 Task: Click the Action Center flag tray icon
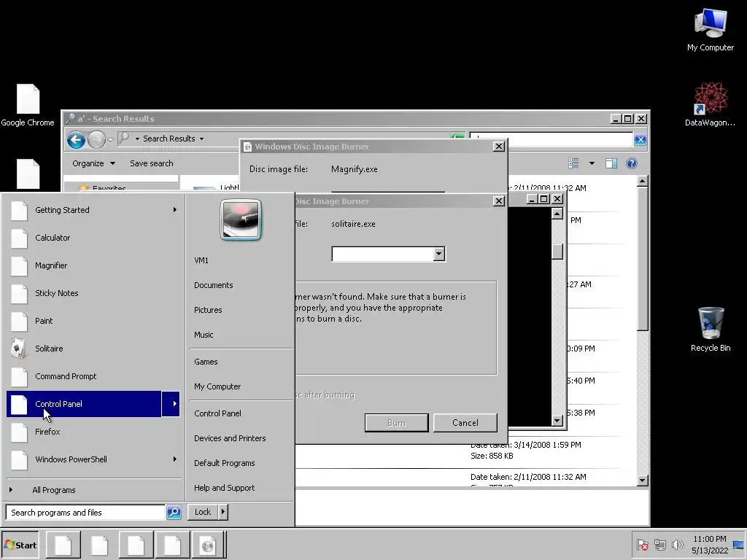coord(642,544)
